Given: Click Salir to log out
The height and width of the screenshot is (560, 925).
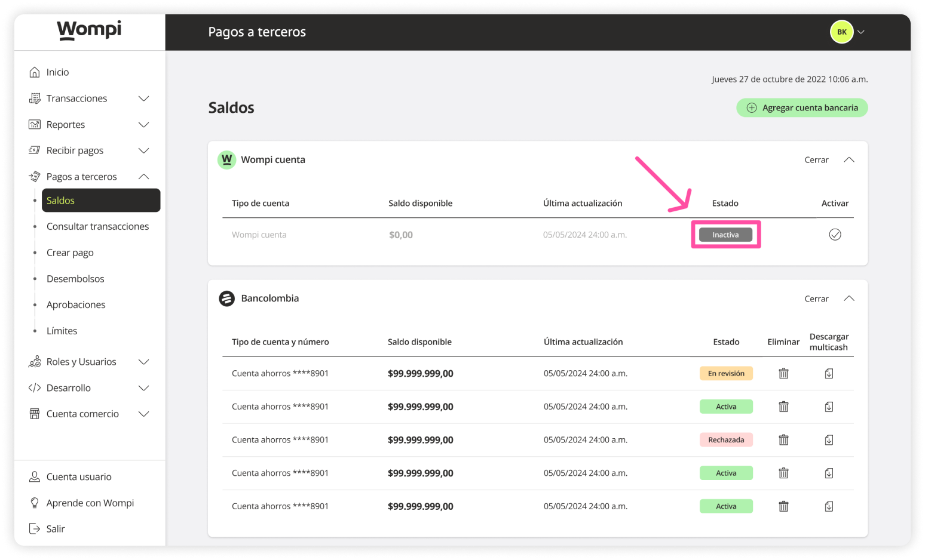Looking at the screenshot, I should tap(55, 528).
